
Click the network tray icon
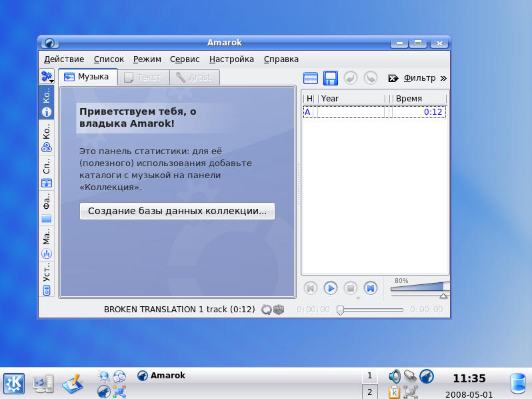(410, 392)
